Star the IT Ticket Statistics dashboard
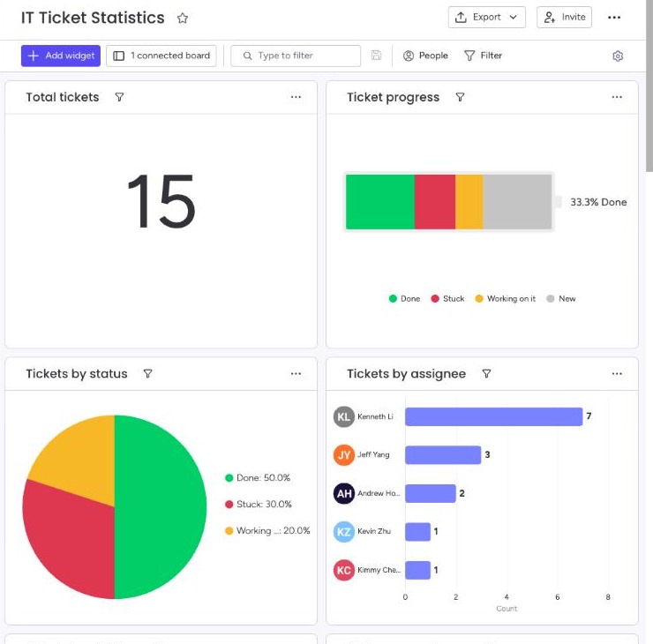This screenshot has width=653, height=644. click(x=183, y=18)
